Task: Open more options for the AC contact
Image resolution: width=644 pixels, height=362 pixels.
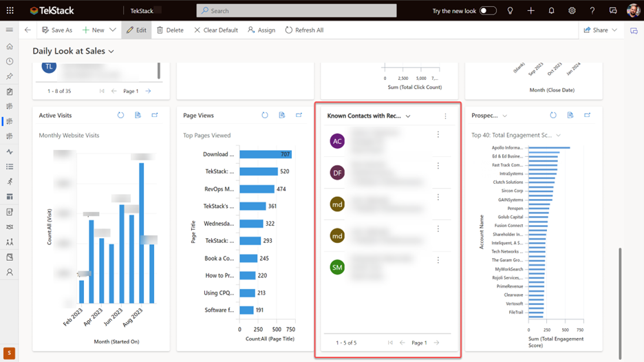Action: [x=438, y=134]
